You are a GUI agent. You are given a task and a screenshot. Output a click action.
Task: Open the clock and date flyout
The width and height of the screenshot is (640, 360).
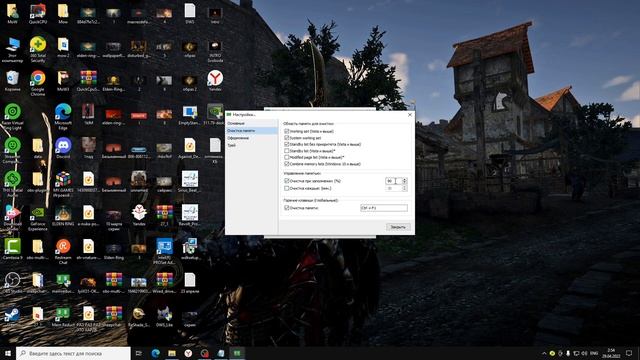[x=611, y=353]
